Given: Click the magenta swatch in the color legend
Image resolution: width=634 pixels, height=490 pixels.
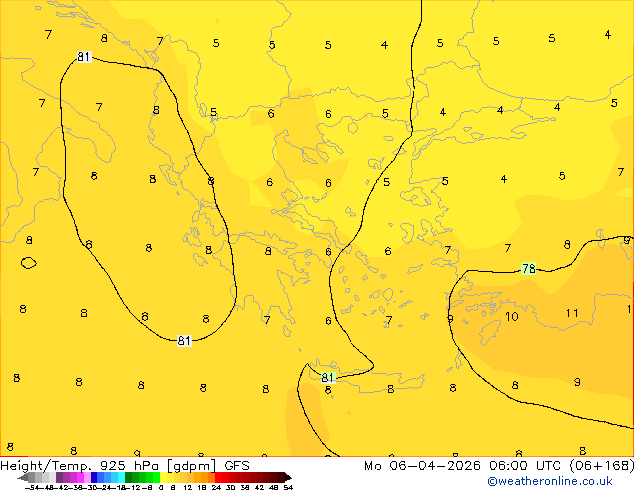Looking at the screenshot, I should (80, 477).
